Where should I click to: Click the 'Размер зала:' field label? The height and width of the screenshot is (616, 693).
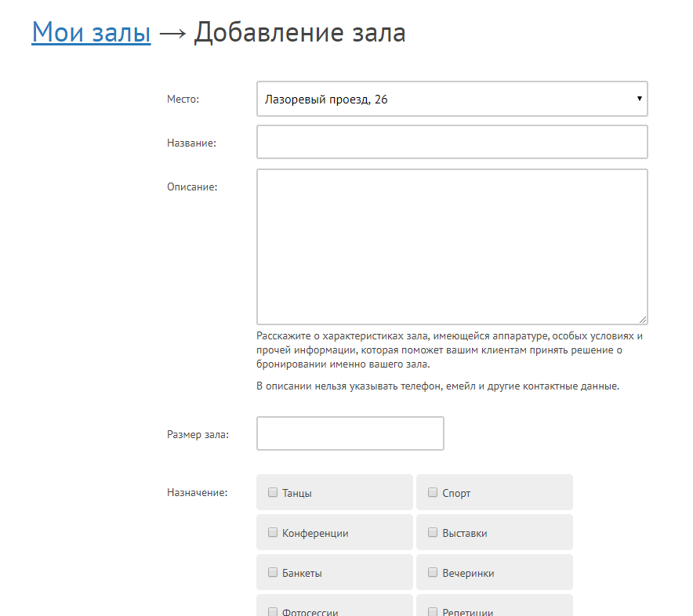(198, 435)
